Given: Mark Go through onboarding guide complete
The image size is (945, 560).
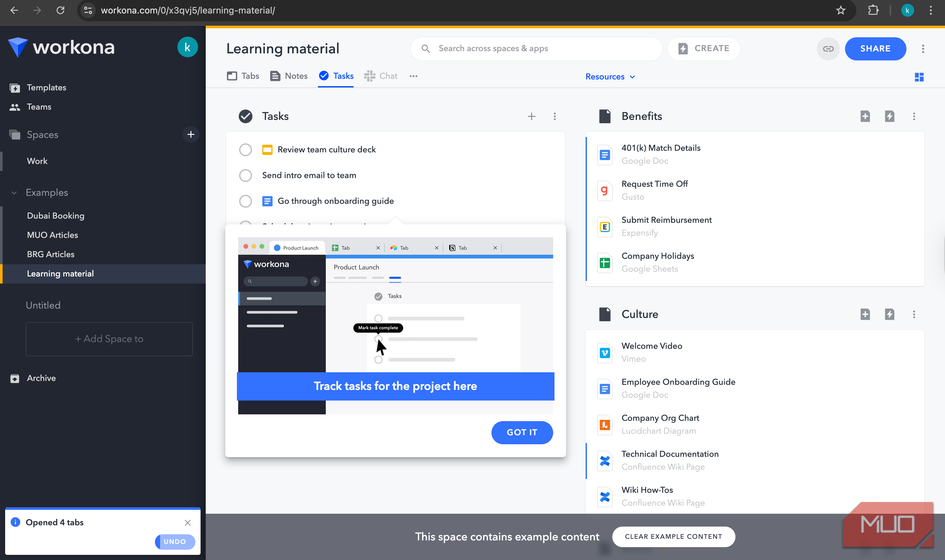Looking at the screenshot, I should pyautogui.click(x=245, y=201).
